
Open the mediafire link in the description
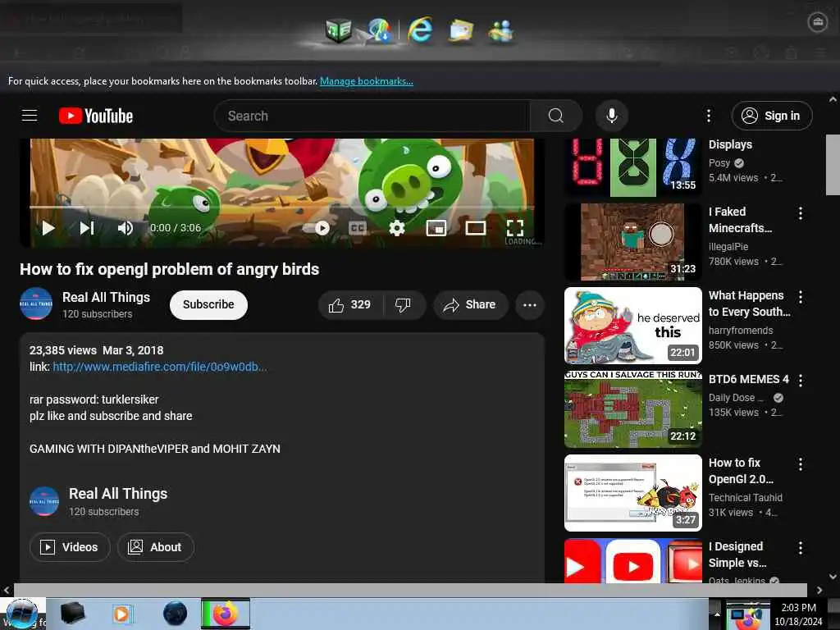pyautogui.click(x=160, y=367)
